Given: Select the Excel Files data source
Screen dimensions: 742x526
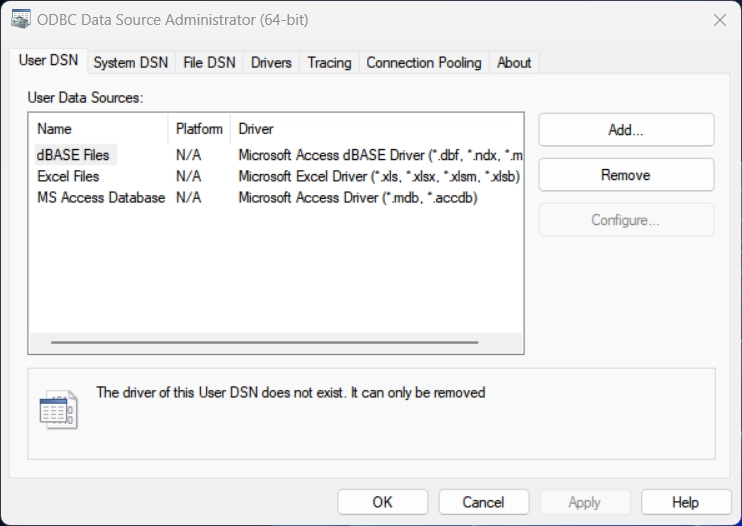Looking at the screenshot, I should 68,176.
